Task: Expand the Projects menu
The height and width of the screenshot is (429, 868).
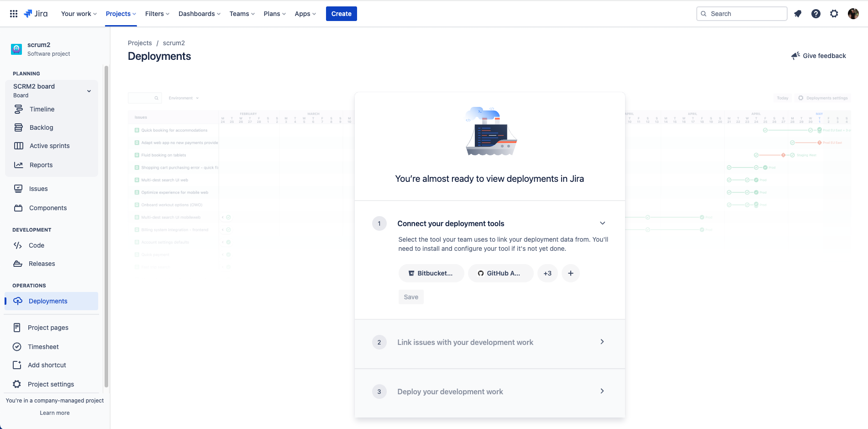Action: coord(121,14)
